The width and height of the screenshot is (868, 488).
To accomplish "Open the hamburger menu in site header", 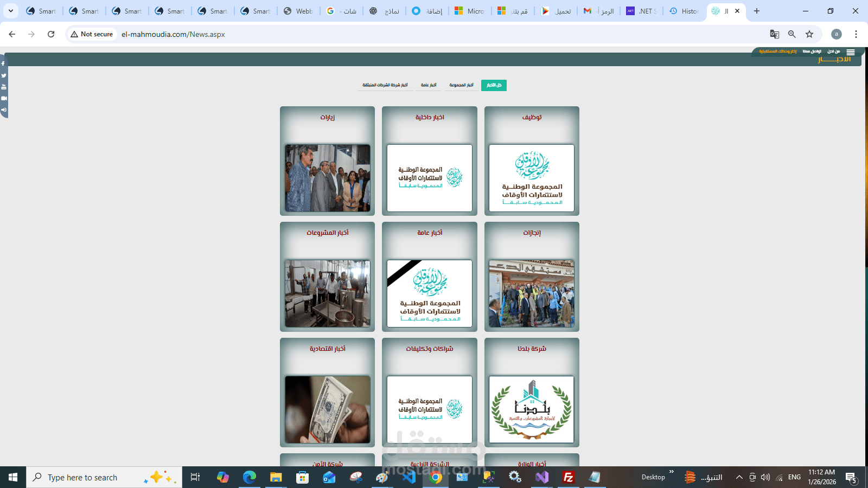I will [851, 52].
